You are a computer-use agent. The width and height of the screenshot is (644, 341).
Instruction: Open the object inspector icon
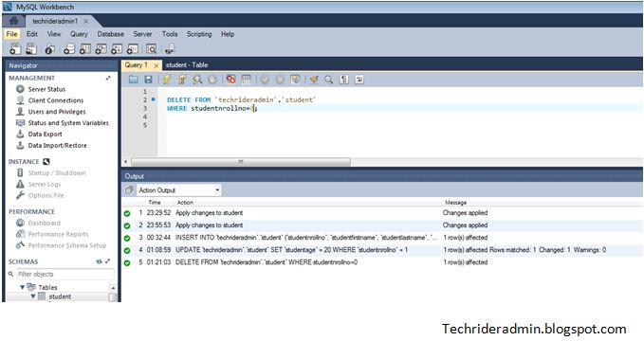point(50,49)
